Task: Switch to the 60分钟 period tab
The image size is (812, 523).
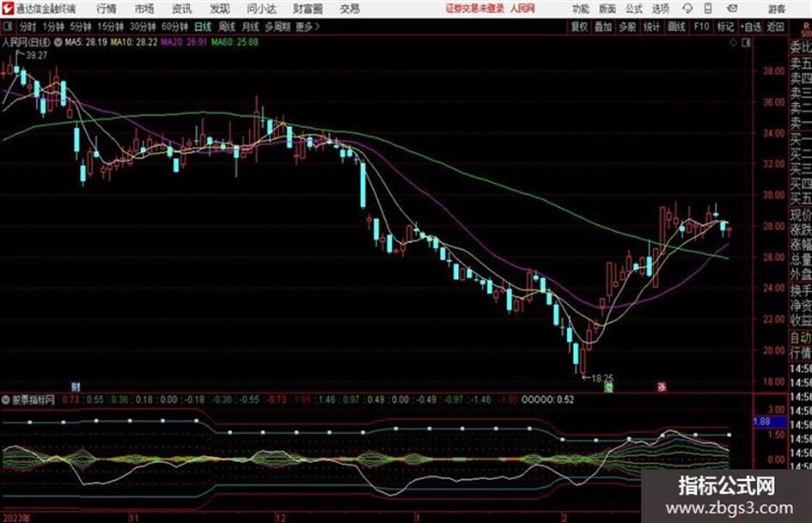Action: pos(174,27)
